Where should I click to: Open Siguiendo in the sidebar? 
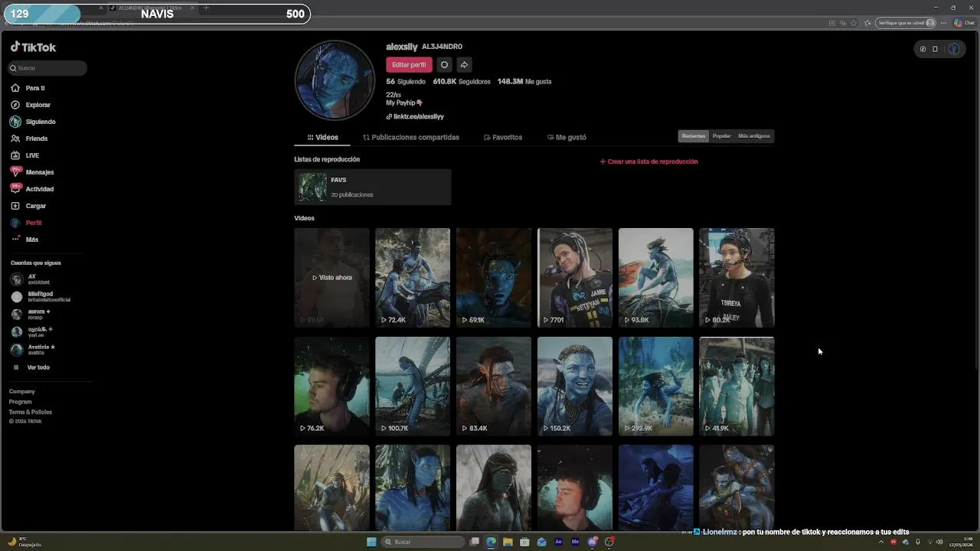click(33, 122)
